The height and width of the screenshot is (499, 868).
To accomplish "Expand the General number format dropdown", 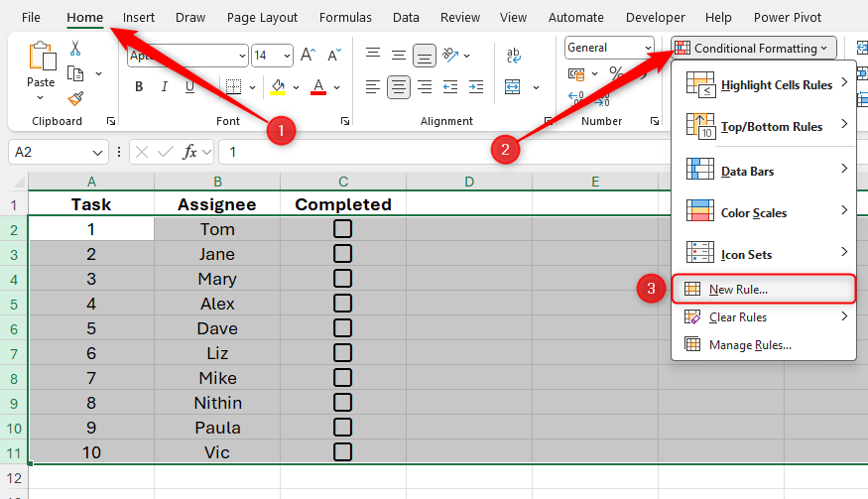I will 647,48.
